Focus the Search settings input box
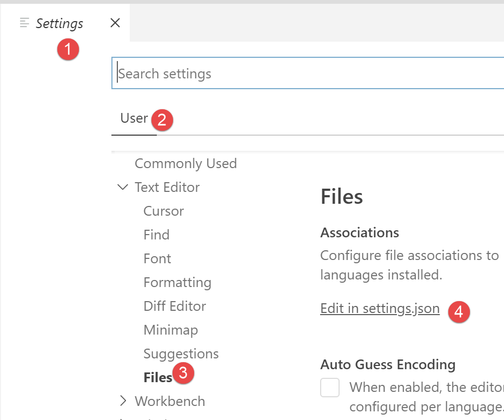The height and width of the screenshot is (420, 504). click(x=308, y=74)
